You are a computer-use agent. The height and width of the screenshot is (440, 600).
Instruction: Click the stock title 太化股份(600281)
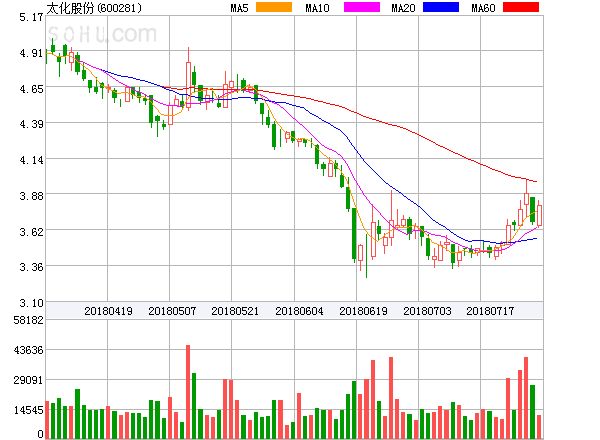coord(94,8)
